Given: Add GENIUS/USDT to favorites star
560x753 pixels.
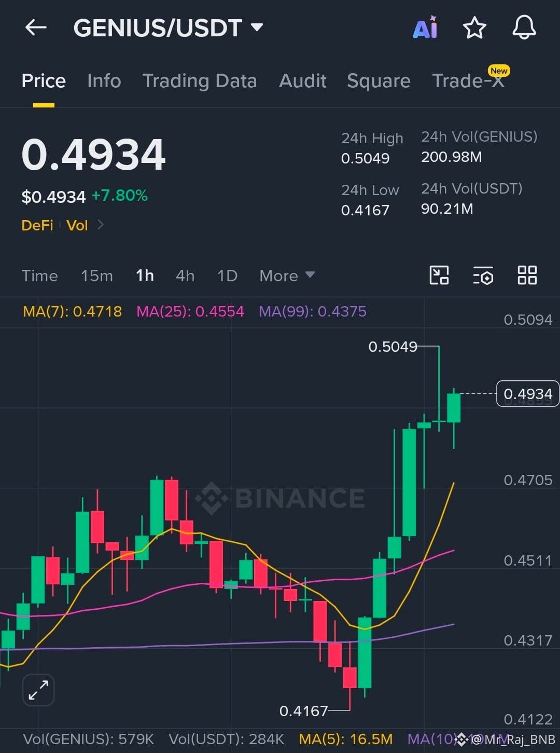Looking at the screenshot, I should 474,28.
